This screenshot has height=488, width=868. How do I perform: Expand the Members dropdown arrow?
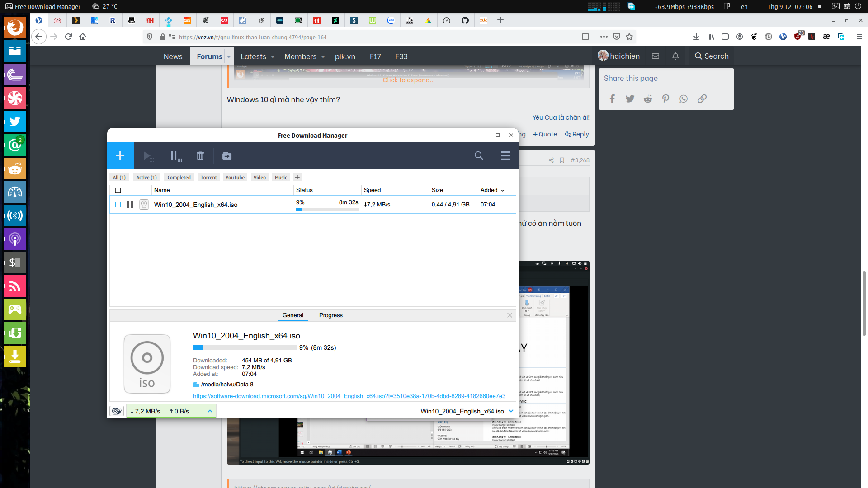point(323,57)
